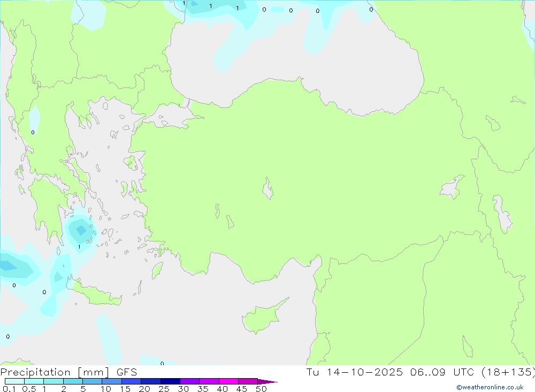Click the "(18+135)" forecast run text
The height and width of the screenshot is (392, 535).
(508, 372)
